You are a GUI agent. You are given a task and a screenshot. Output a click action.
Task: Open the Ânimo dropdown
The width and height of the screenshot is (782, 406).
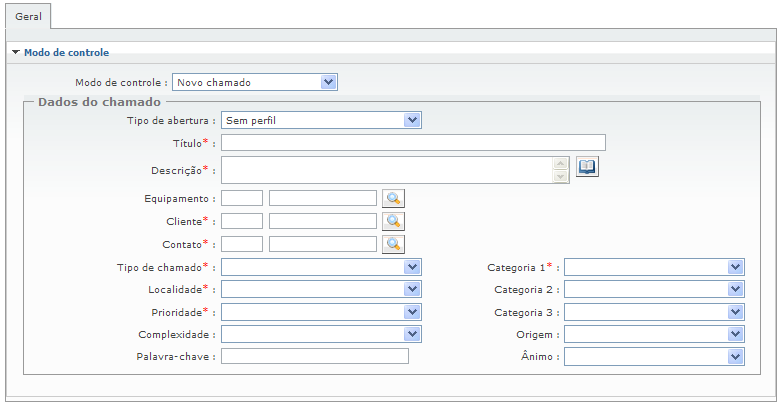coord(654,356)
